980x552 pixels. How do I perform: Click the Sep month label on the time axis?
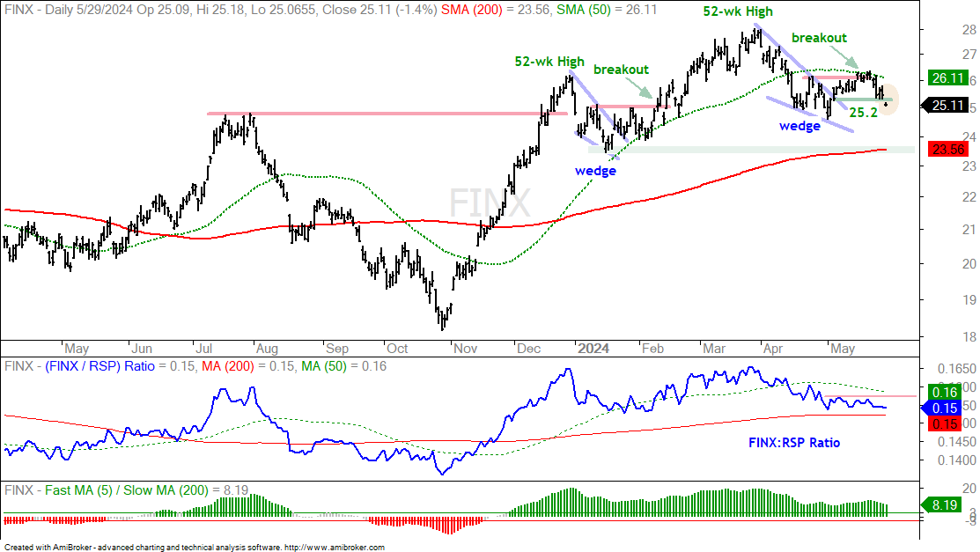tap(337, 349)
